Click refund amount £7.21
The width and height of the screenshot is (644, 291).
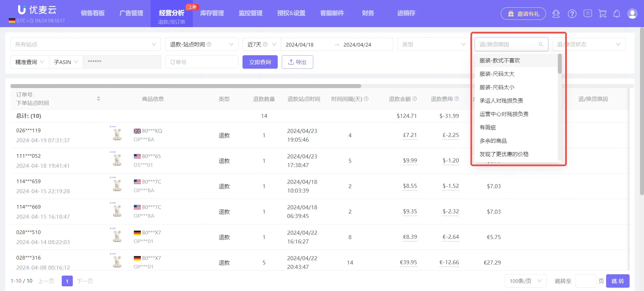click(410, 135)
